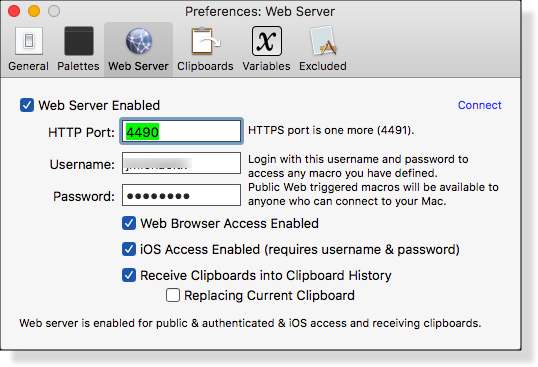Click the 'Preferences: Web Server' window title
Viewport: 538px width, 367px height.
click(x=260, y=12)
